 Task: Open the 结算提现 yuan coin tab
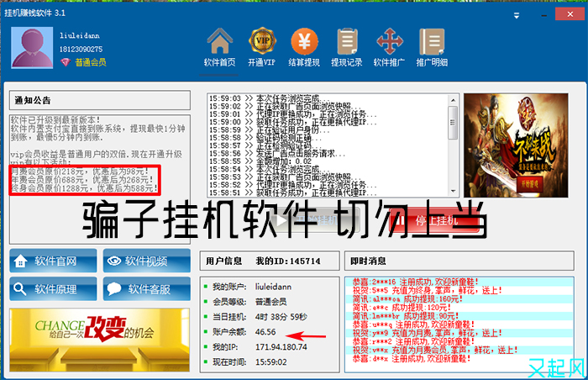(x=304, y=48)
